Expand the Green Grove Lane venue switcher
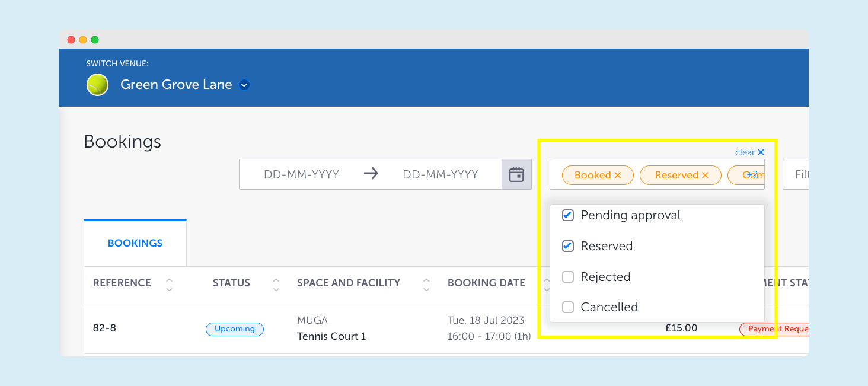 coord(244,85)
